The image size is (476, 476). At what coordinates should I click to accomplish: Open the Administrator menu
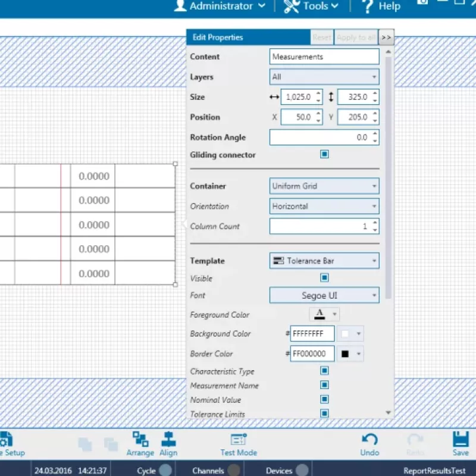(221, 6)
